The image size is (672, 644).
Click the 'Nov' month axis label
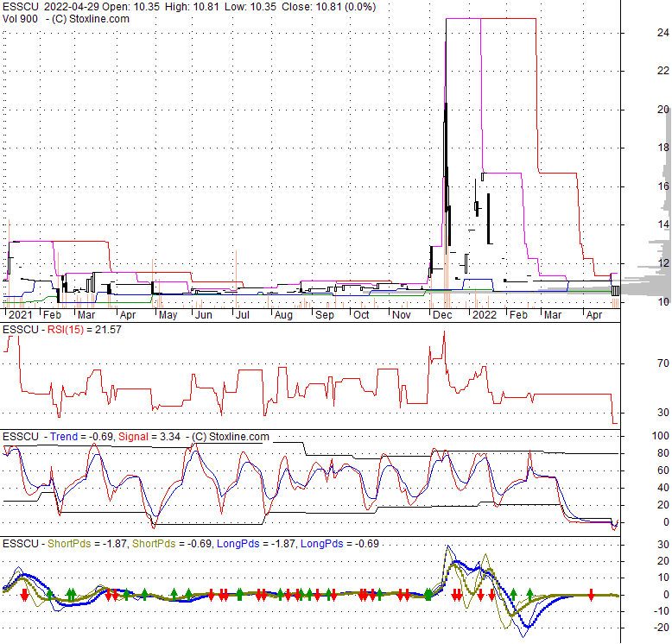402,315
